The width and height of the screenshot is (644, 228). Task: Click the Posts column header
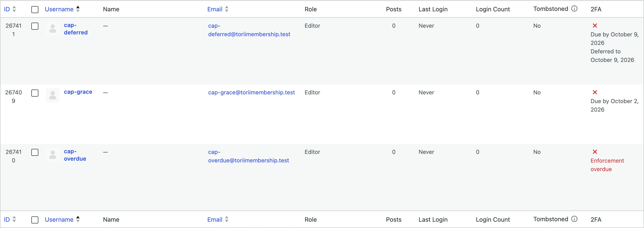point(394,9)
